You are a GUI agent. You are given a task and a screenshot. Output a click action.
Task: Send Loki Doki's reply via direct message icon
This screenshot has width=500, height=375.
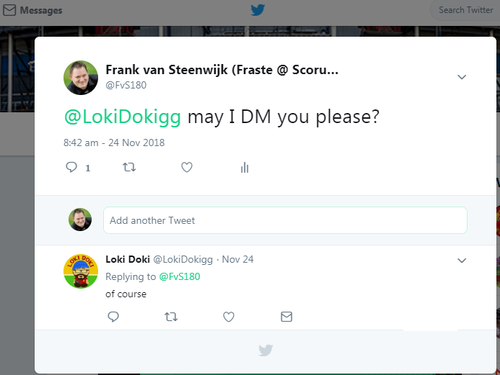pyautogui.click(x=286, y=316)
